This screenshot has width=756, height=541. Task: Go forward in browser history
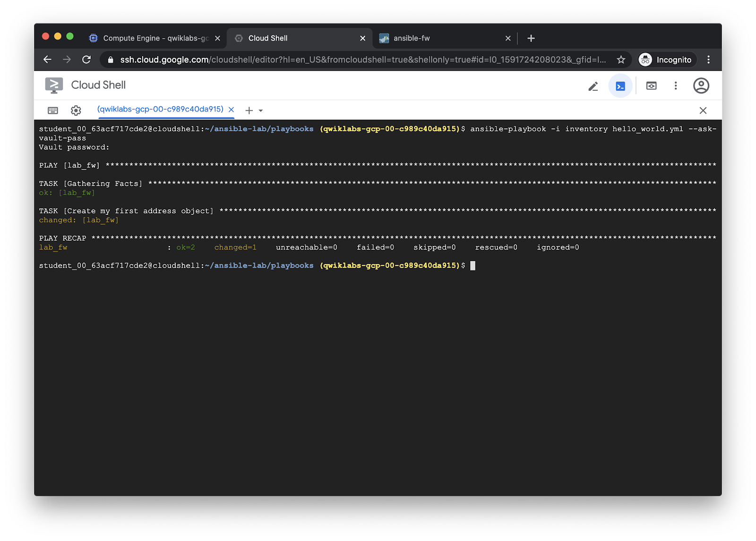[x=67, y=59]
